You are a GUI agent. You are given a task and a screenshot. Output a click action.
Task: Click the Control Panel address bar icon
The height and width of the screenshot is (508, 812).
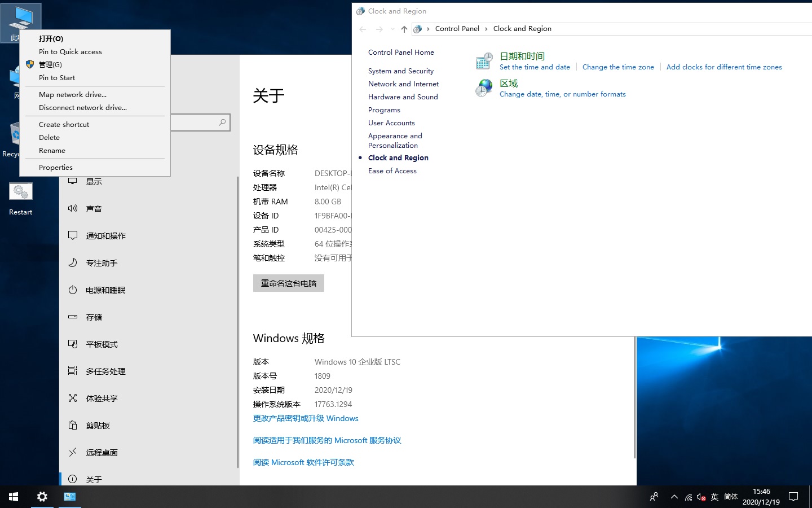coord(418,29)
